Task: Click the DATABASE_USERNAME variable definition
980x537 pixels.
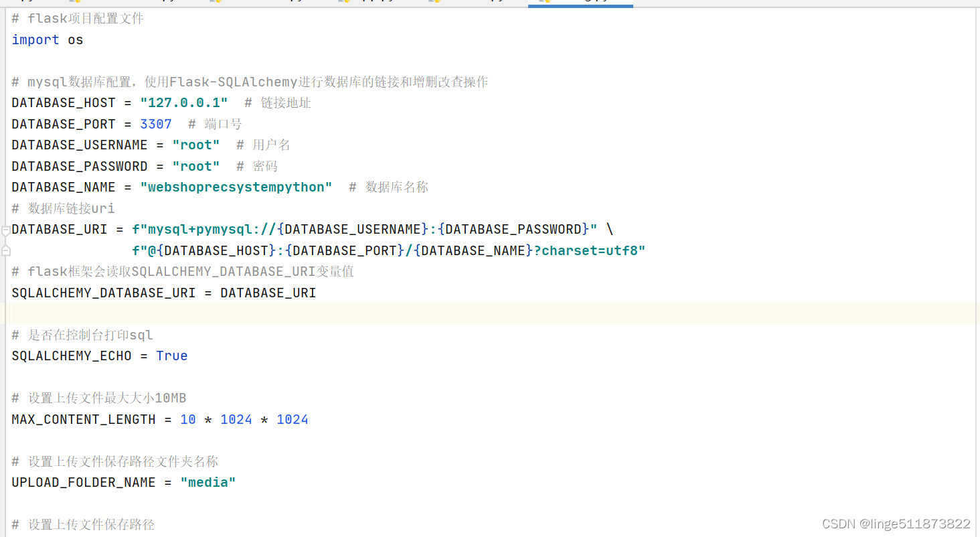Action: (x=80, y=145)
